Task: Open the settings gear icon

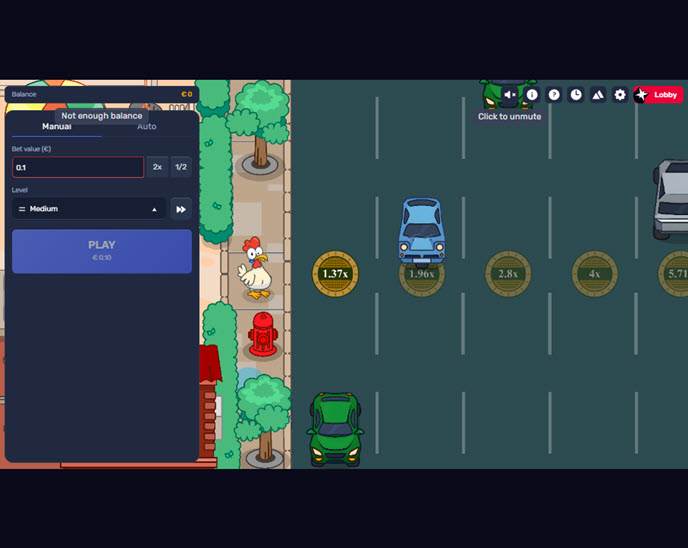Action: point(620,95)
